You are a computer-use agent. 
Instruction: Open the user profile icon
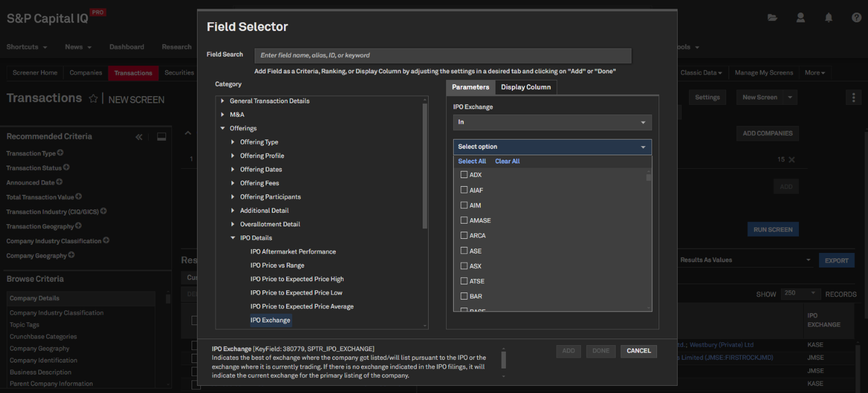[x=800, y=18]
